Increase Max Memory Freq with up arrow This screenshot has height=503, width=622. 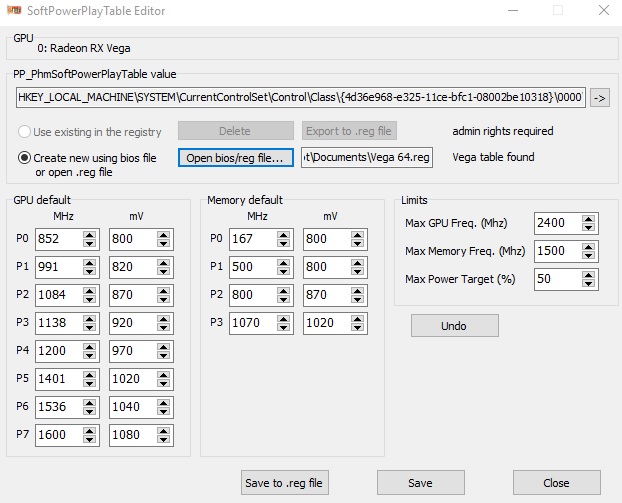tap(587, 246)
